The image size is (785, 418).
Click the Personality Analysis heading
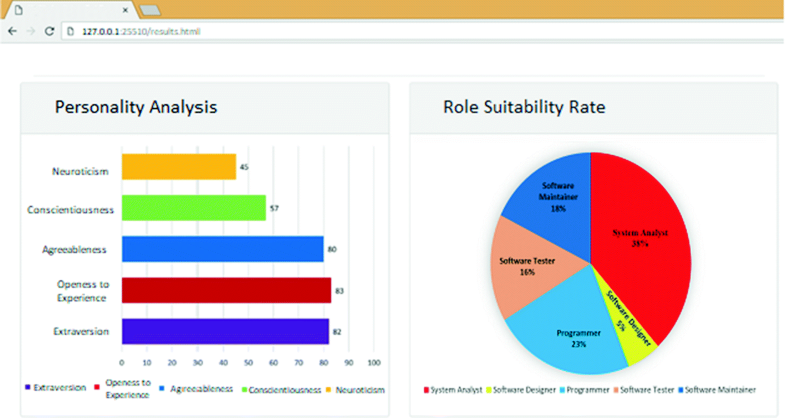[136, 107]
